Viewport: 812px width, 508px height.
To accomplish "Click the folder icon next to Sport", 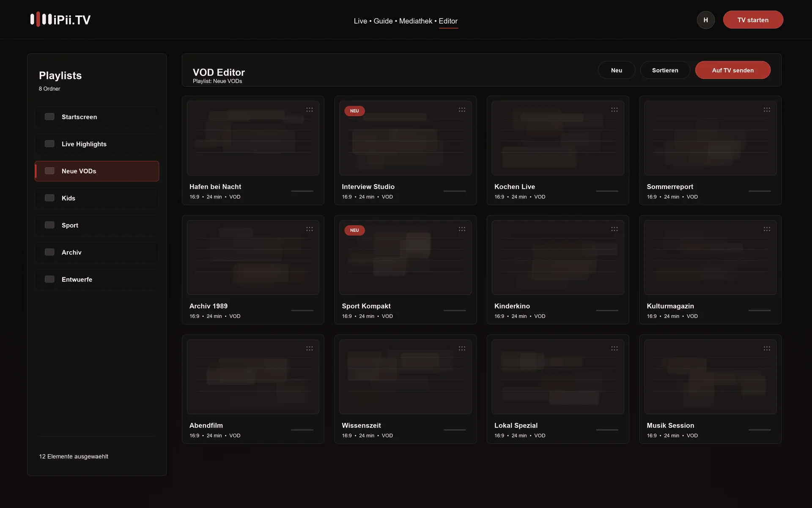I will pyautogui.click(x=49, y=225).
